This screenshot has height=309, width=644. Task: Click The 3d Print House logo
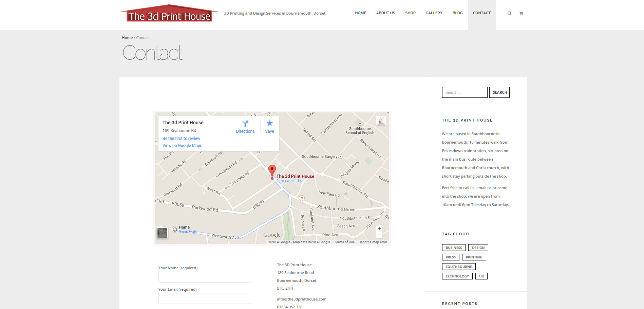coord(169,14)
